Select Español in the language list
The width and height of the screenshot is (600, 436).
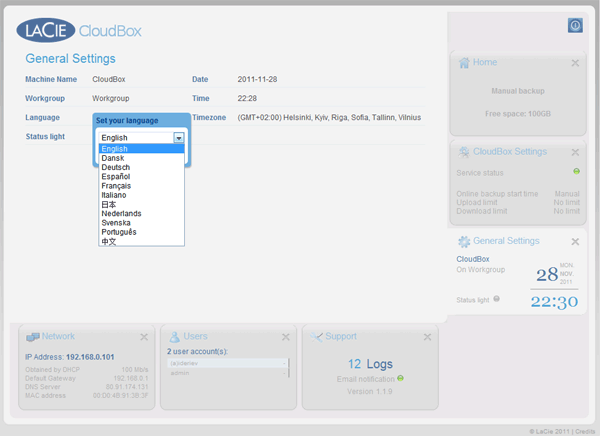pos(141,176)
